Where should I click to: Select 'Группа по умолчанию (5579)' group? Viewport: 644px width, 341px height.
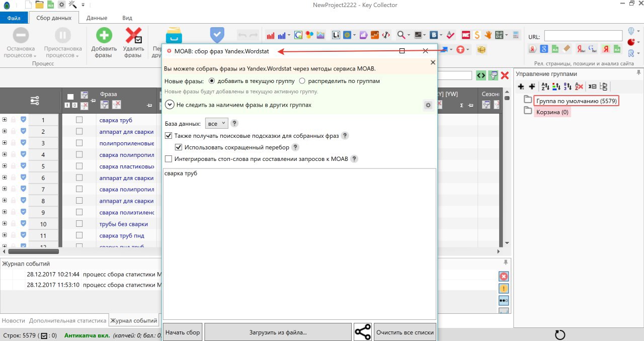coord(576,101)
